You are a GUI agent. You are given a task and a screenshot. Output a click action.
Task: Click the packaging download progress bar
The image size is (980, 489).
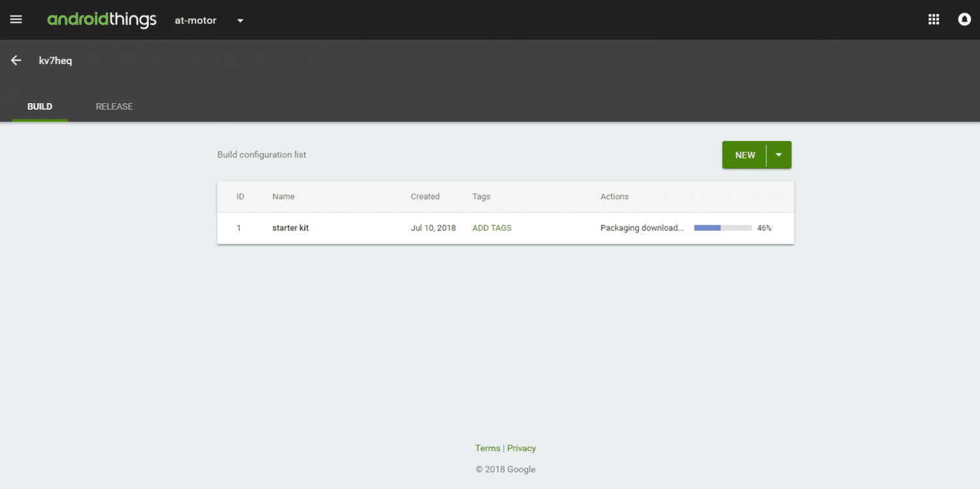pyautogui.click(x=723, y=228)
